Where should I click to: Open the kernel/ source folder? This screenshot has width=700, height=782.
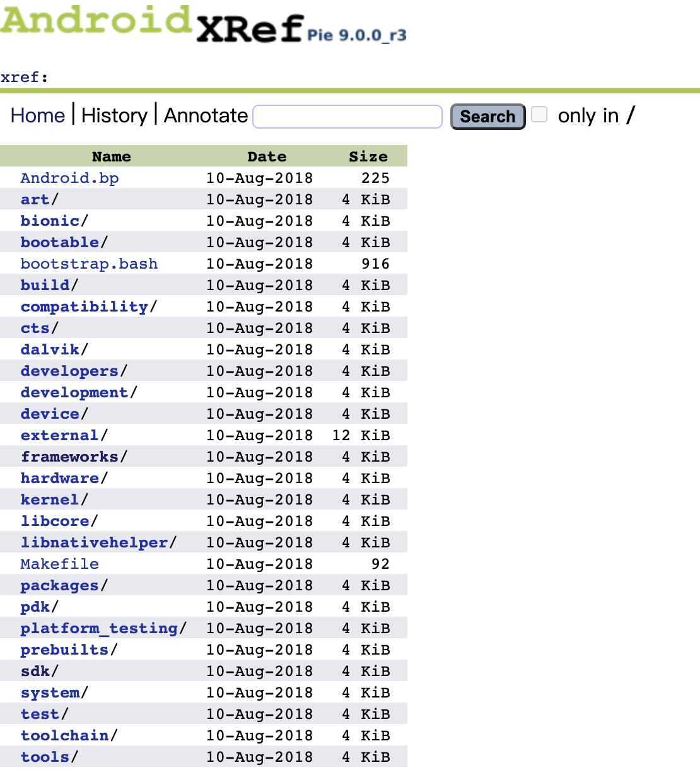[x=49, y=499]
